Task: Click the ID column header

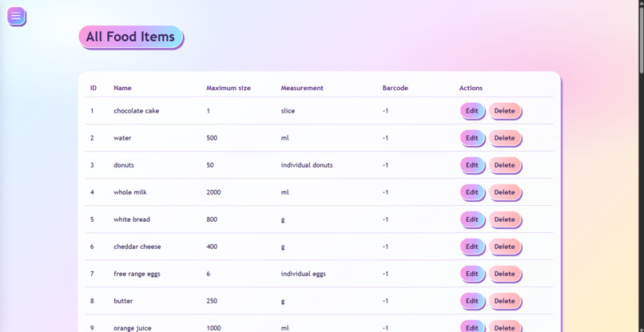Action: coord(93,88)
